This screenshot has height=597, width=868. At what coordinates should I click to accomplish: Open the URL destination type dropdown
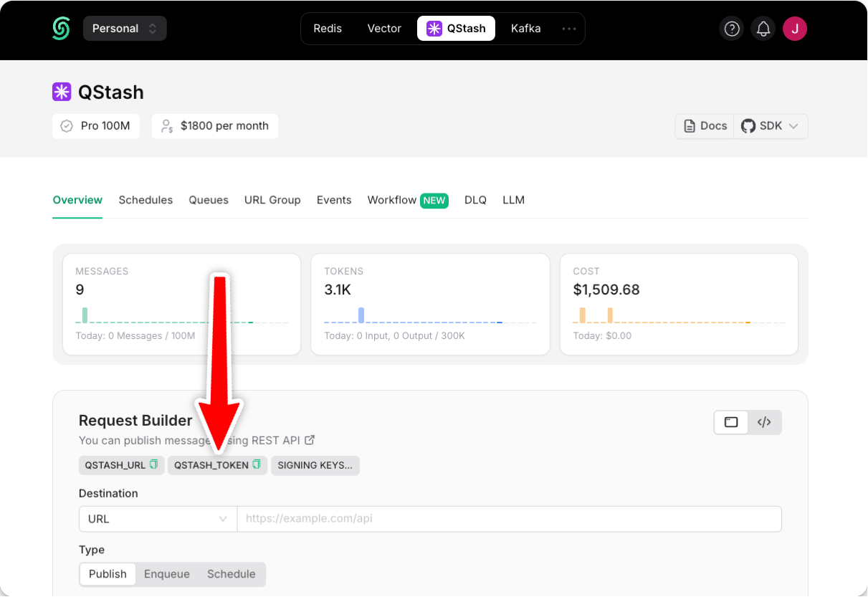click(x=158, y=519)
